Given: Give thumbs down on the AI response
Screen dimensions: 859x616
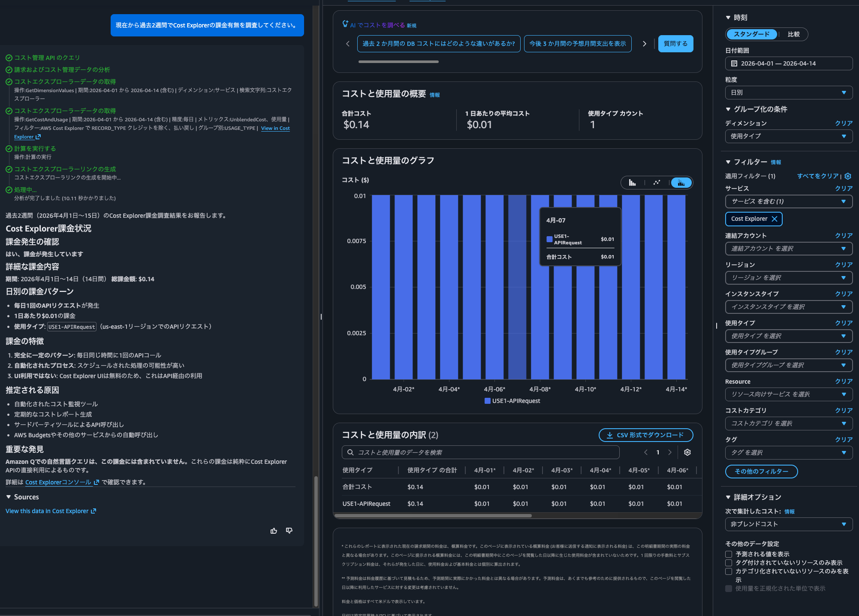Looking at the screenshot, I should pos(289,531).
